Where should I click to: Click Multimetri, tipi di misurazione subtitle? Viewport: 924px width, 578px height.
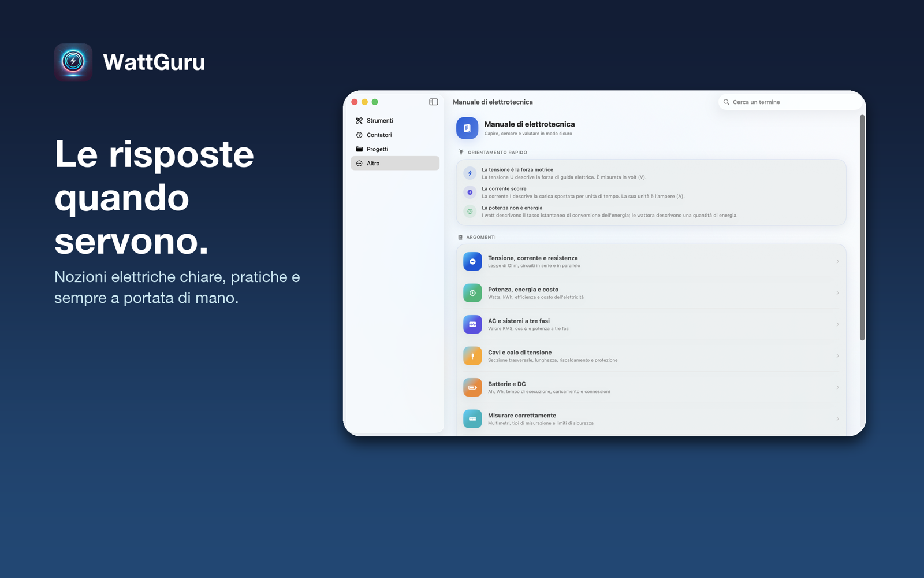pyautogui.click(x=541, y=423)
